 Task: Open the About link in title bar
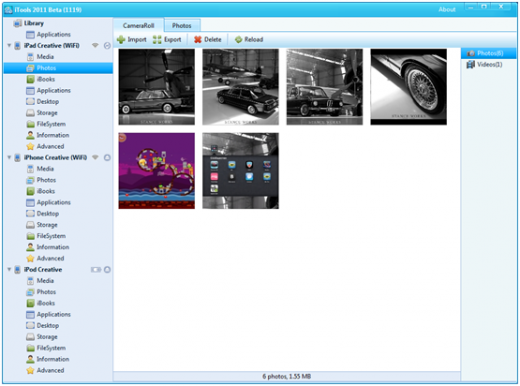click(x=447, y=10)
